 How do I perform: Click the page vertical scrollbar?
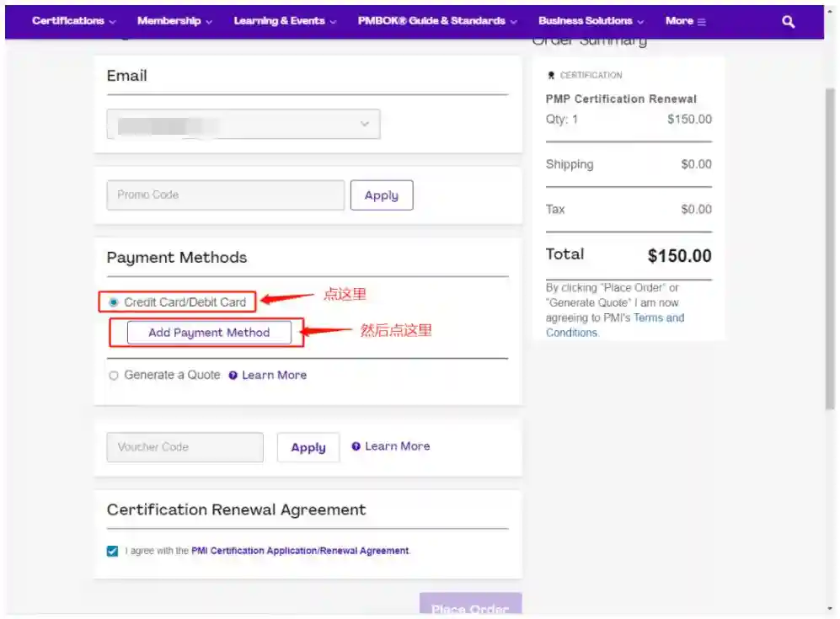(830, 253)
